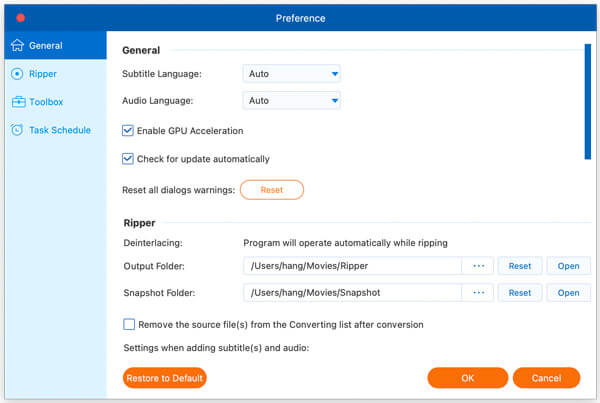The width and height of the screenshot is (600, 403).
Task: Expand the Audio Language dropdown
Action: [x=291, y=100]
